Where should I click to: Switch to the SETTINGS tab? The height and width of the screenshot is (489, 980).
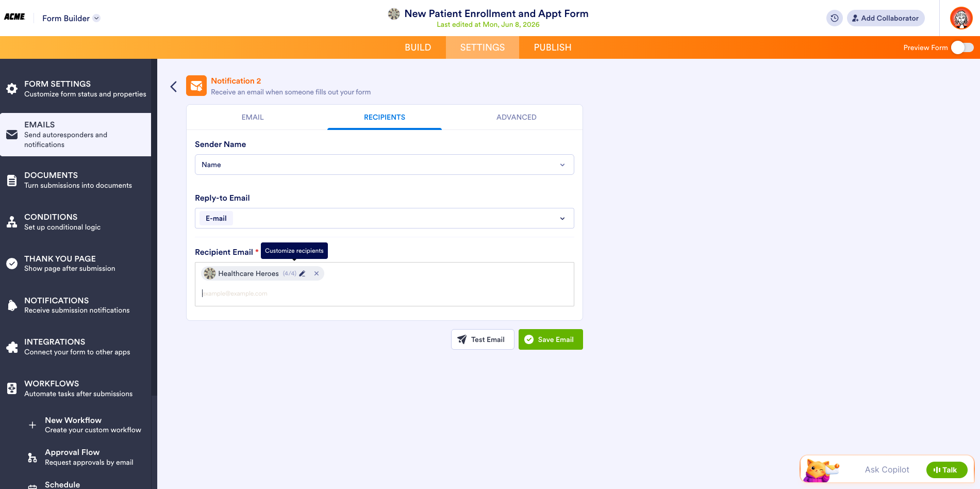[482, 47]
